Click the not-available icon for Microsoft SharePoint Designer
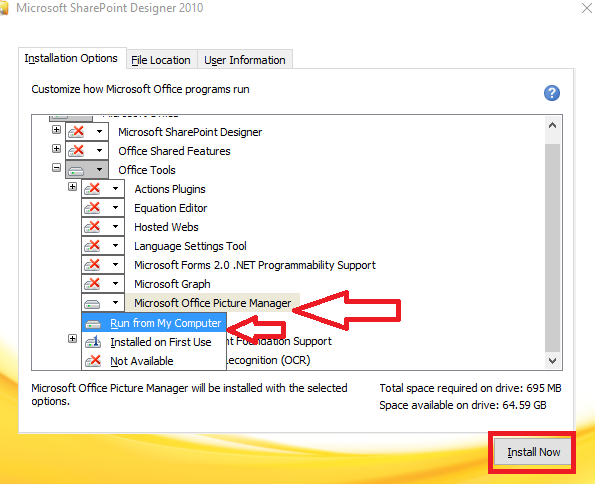Viewport: 596px width, 484px height. pyautogui.click(x=76, y=132)
